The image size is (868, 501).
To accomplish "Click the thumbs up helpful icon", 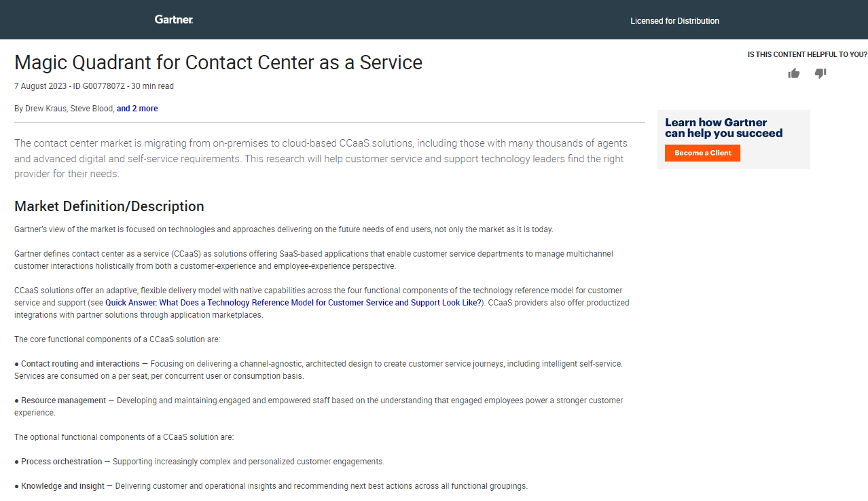I will [793, 73].
